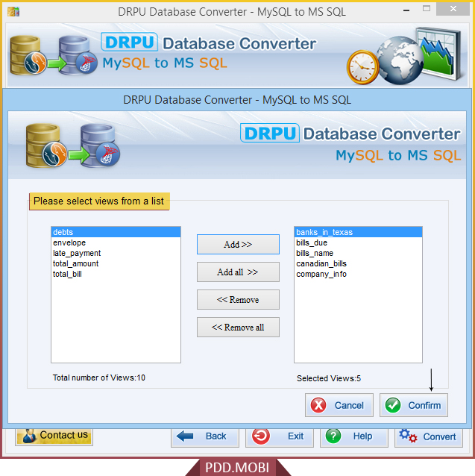Open Help with the question mark

[x=354, y=437]
